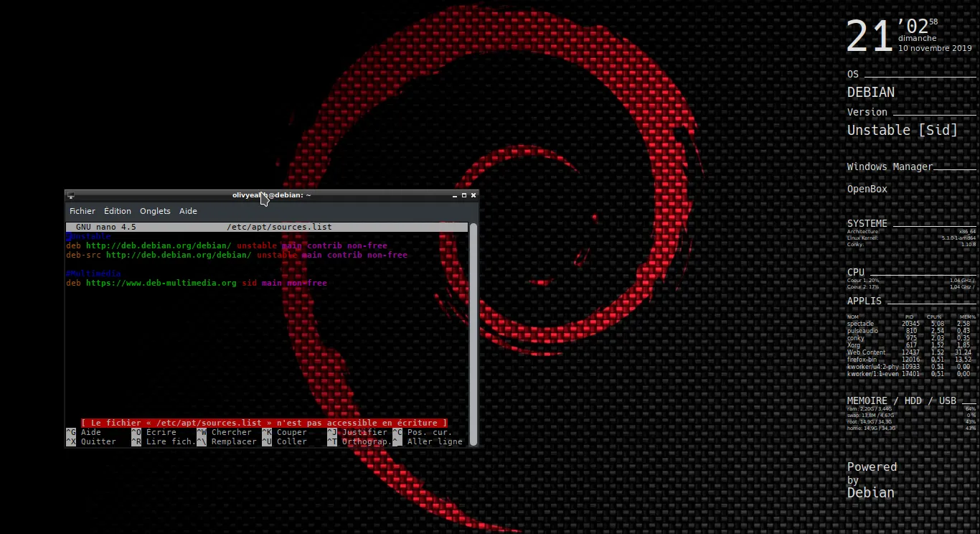Click the '^T Orthograp.' nano shortcut
Viewport: 980px width, 534px height.
pos(359,441)
